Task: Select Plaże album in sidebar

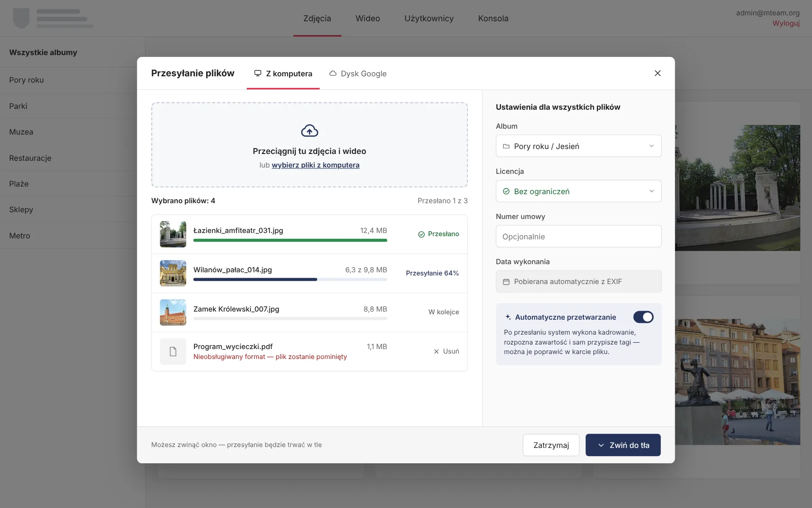Action: point(72,184)
